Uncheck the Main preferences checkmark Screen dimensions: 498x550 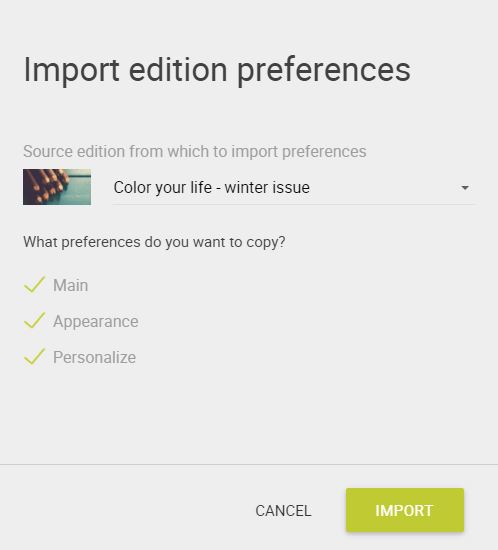(34, 284)
